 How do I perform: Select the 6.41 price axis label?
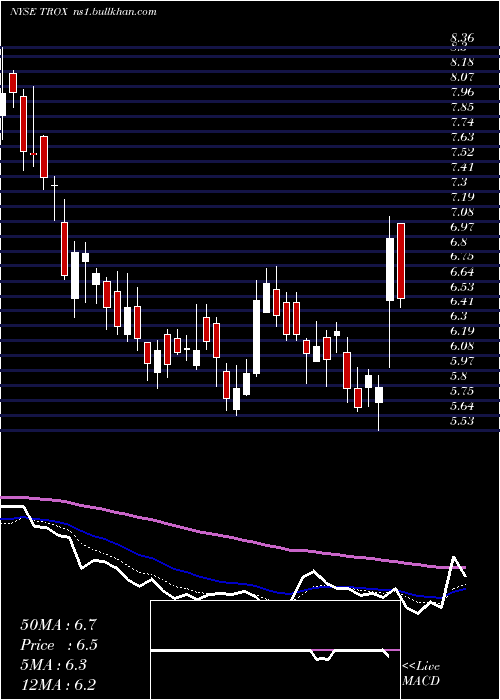(x=462, y=301)
